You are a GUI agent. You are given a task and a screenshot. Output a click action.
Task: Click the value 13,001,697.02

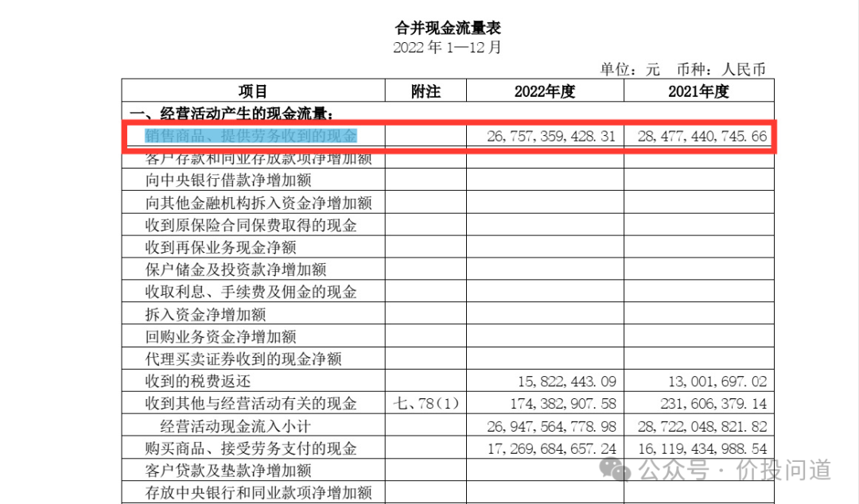717,381
